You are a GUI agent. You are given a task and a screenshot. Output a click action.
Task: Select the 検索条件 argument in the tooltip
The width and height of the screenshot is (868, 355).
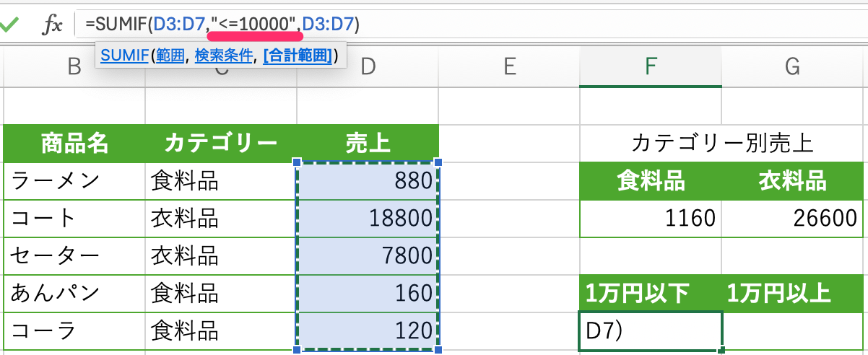pos(223,56)
